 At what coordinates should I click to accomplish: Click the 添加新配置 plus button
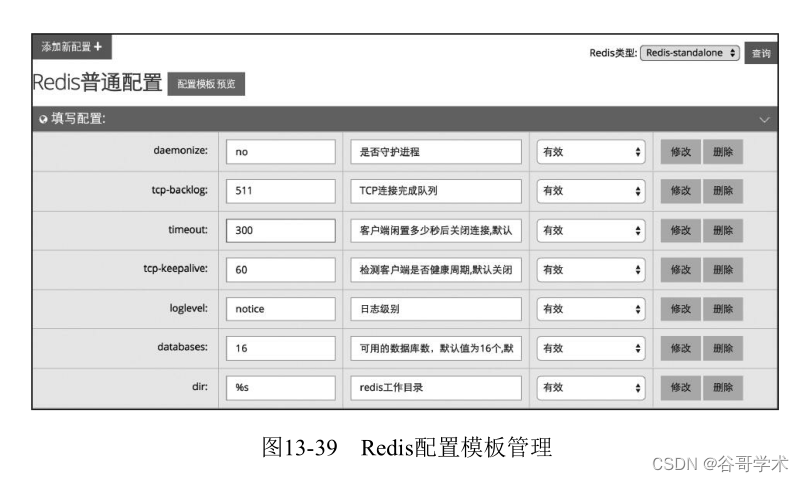point(72,47)
